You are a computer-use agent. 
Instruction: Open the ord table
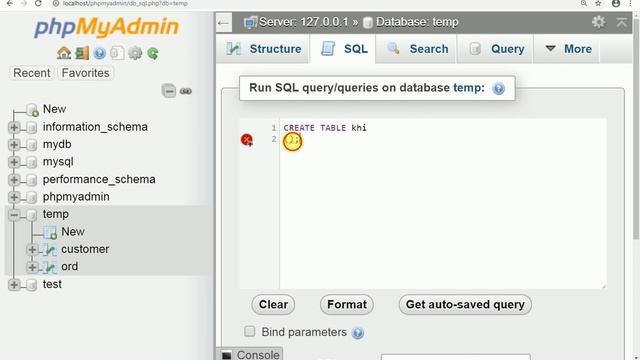pos(69,267)
